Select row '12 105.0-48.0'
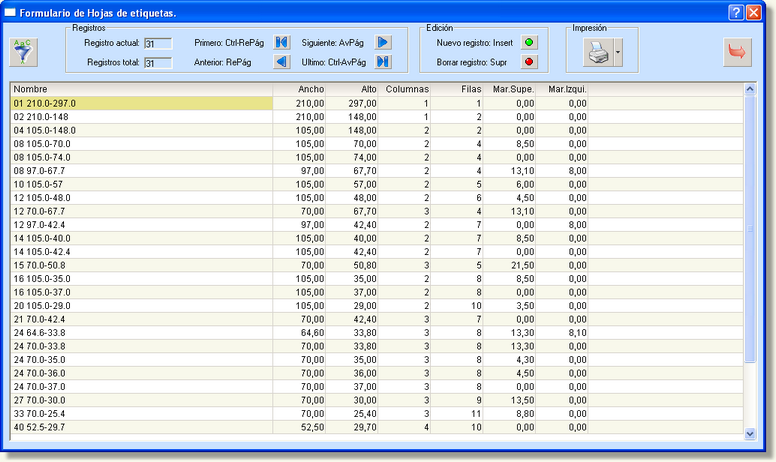The image size is (776, 462). 377,198
